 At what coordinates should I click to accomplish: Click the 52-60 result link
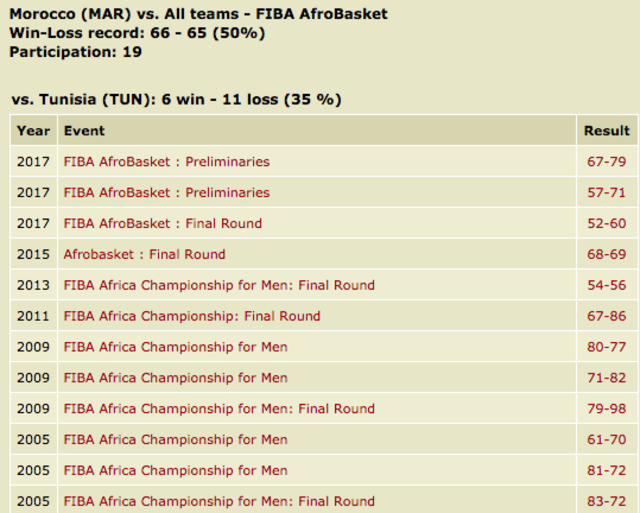pyautogui.click(x=607, y=223)
